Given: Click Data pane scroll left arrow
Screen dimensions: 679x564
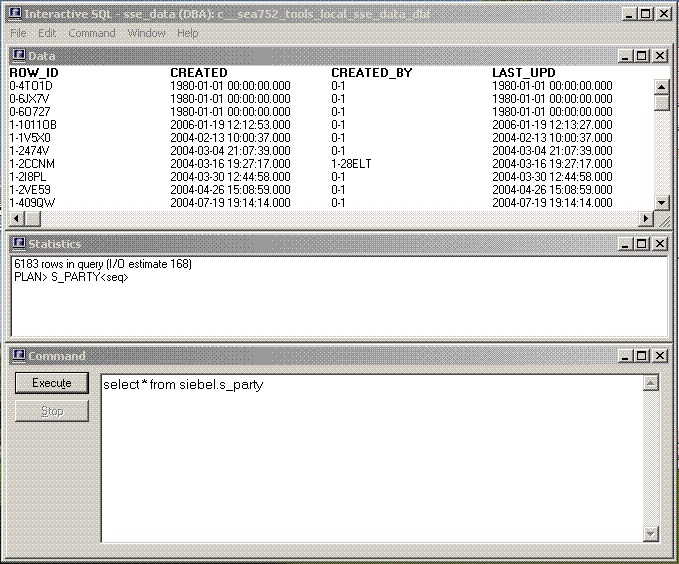Looking at the screenshot, I should tap(16, 219).
